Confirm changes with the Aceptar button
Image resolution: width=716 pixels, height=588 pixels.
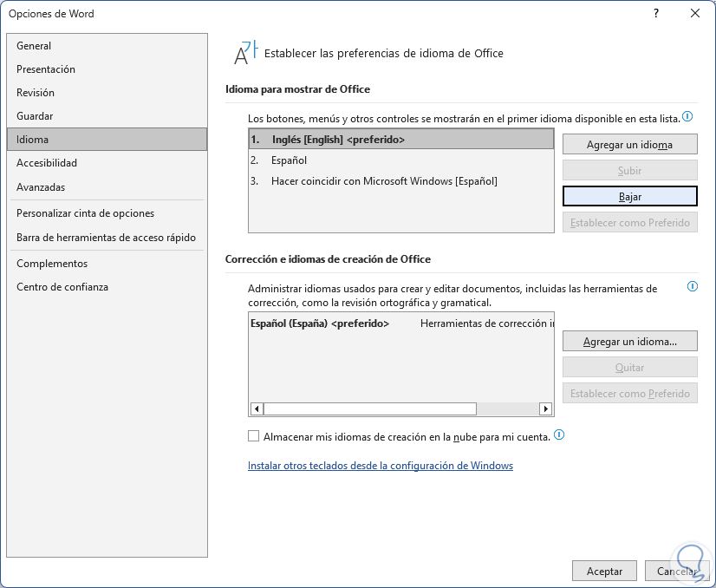pos(604,572)
